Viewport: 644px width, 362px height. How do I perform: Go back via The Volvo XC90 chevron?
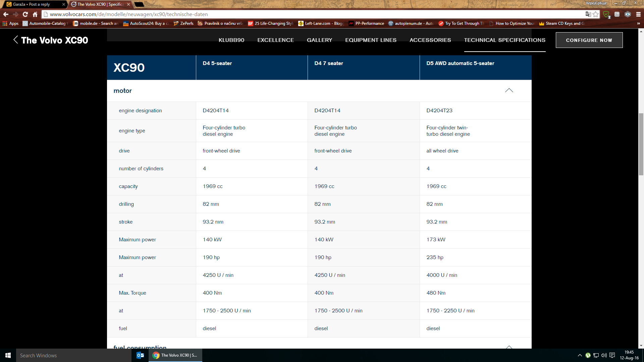click(15, 40)
